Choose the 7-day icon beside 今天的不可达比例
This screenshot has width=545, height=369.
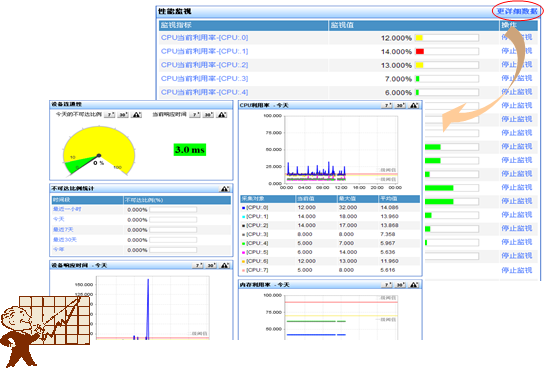(109, 115)
